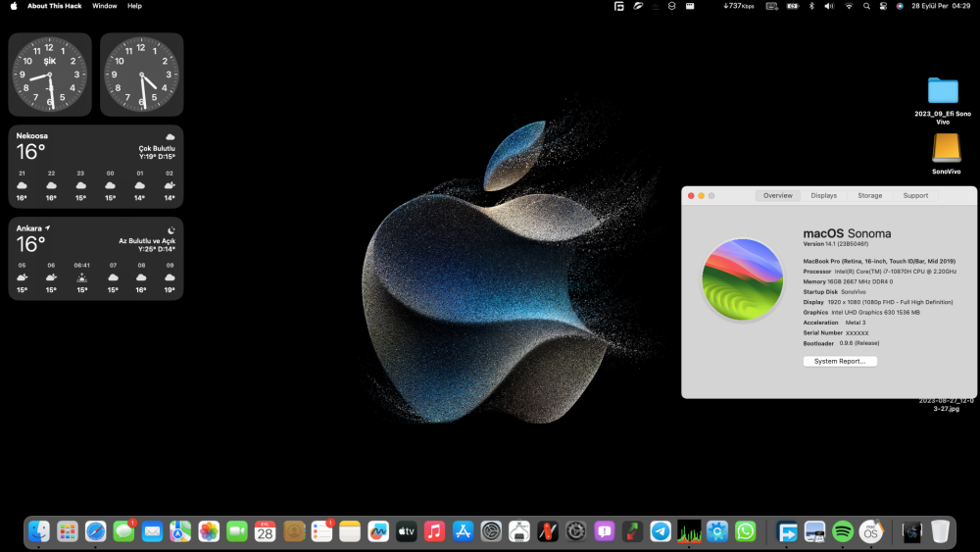Open the Apple TV app
This screenshot has height=552, width=980.
point(407,531)
